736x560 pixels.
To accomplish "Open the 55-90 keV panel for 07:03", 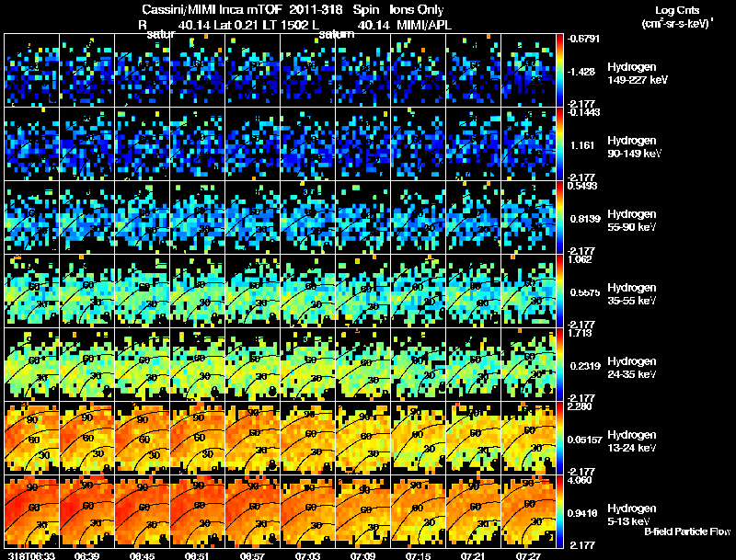I will tap(307, 218).
